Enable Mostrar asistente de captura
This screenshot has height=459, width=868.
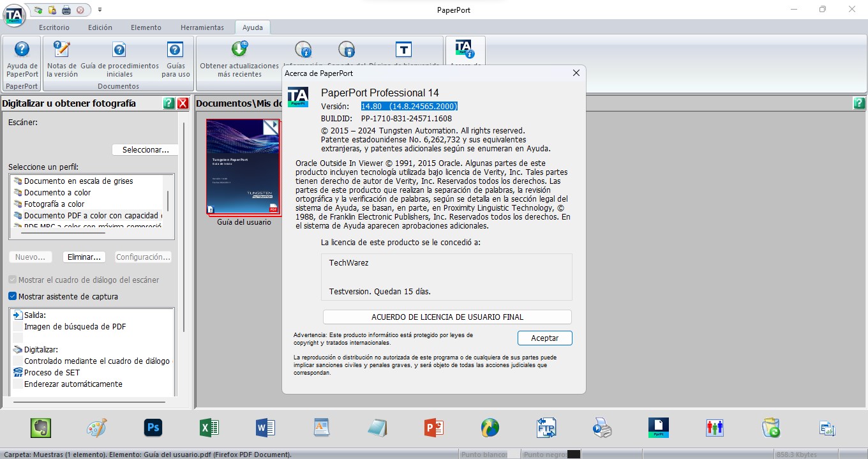(x=11, y=296)
